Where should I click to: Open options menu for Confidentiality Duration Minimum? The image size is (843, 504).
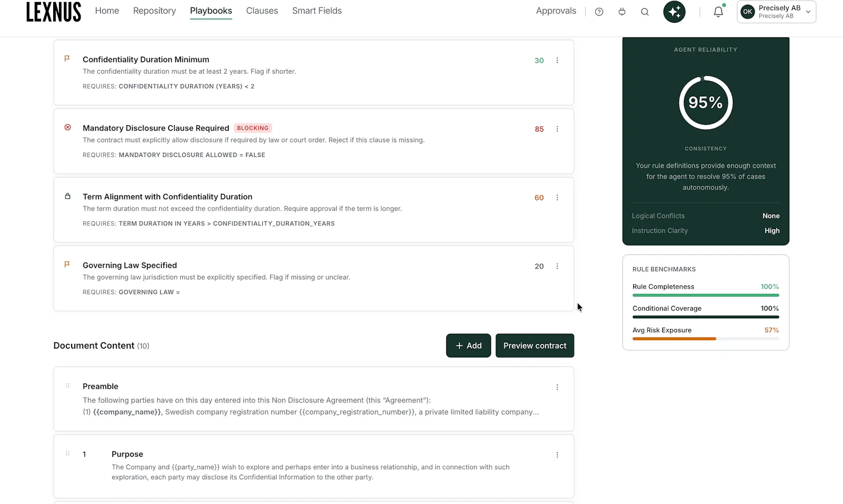(557, 61)
